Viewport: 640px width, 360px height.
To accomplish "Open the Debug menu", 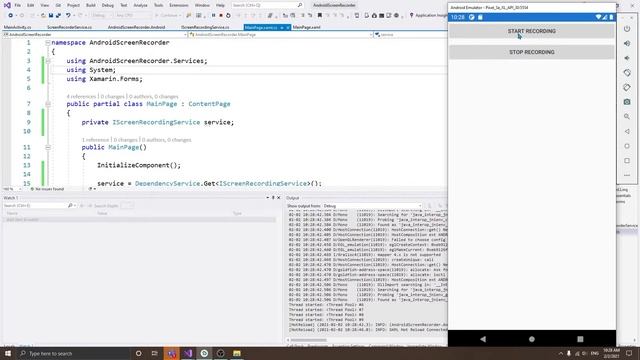I will [108, 5].
